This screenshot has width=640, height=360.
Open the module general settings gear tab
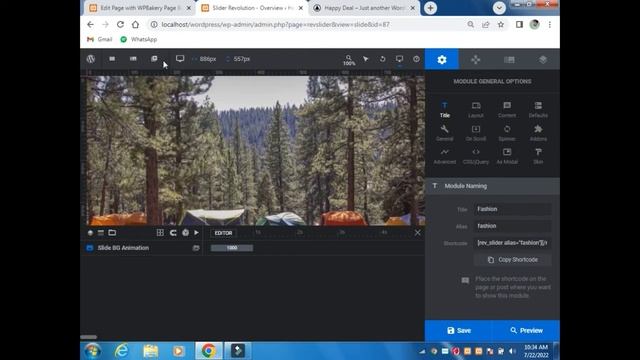pos(442,60)
